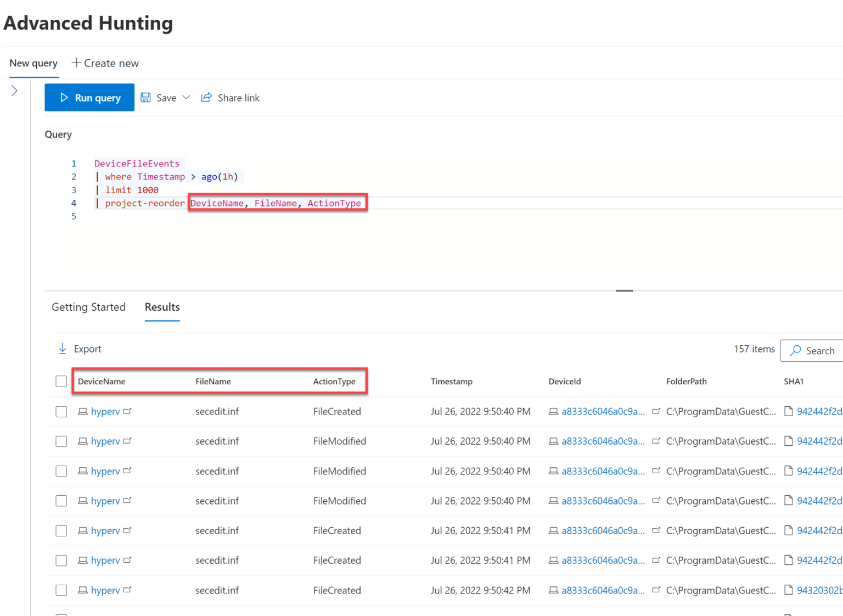Check the first secedit.inf FileCreated row
This screenshot has width=843, height=616.
click(x=61, y=412)
